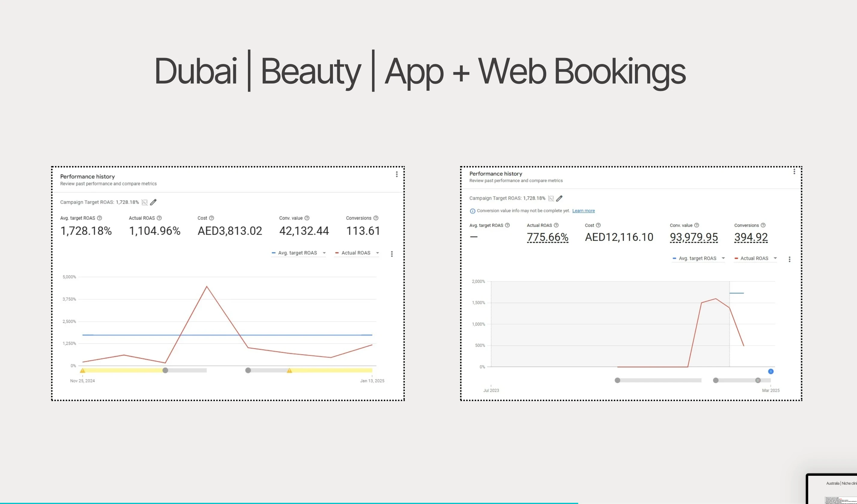Click help icon beside left Conversions label
This screenshot has height=504, width=857.
[x=376, y=218]
